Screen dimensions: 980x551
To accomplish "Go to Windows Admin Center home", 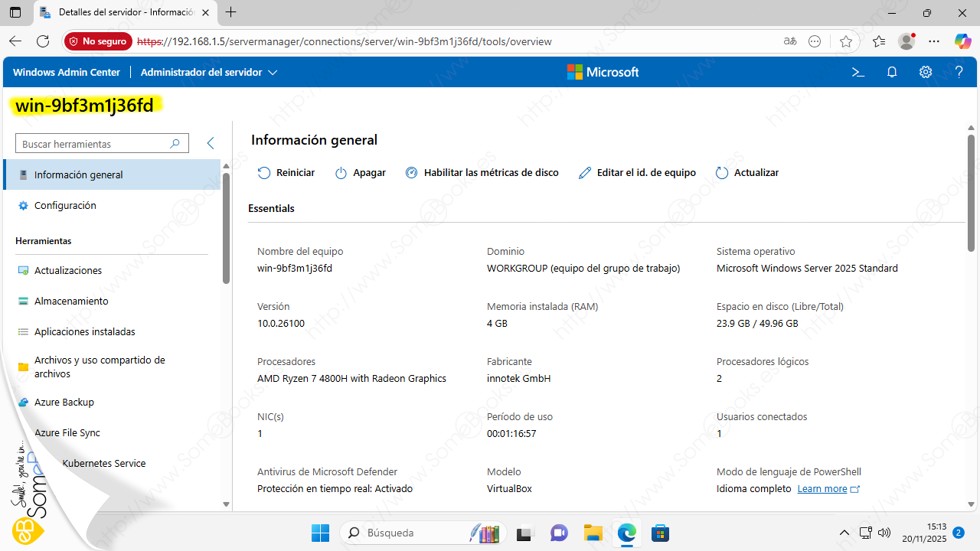I will (x=67, y=72).
